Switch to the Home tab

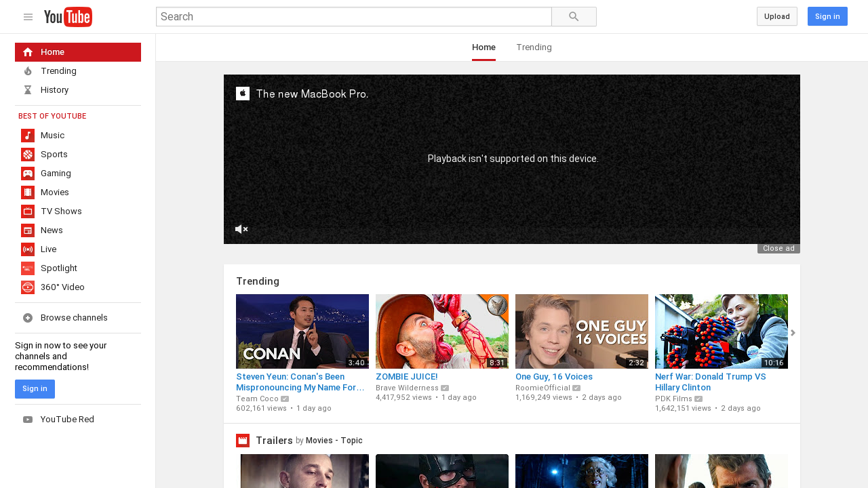click(x=484, y=47)
